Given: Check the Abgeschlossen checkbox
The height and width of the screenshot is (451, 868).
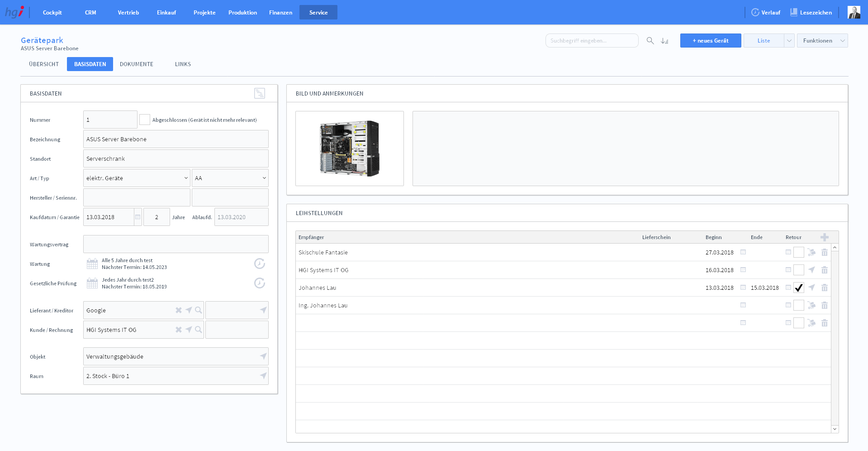Looking at the screenshot, I should coord(145,120).
